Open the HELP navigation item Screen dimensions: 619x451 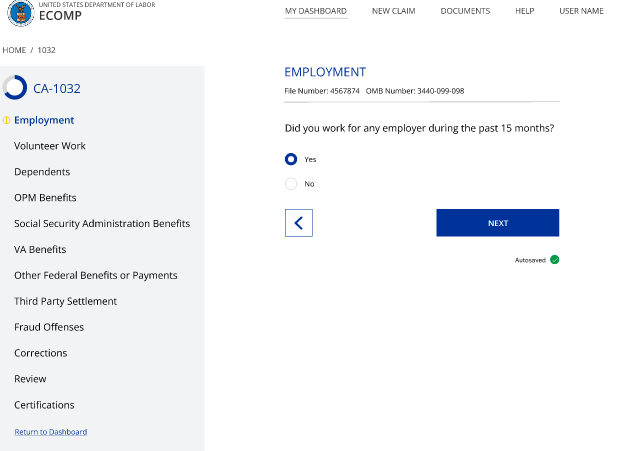525,11
